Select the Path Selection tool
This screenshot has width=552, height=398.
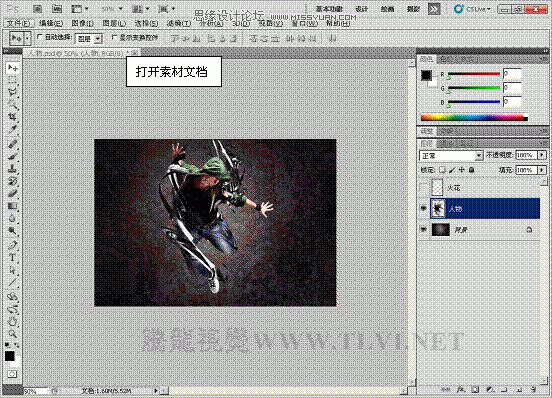pyautogui.click(x=13, y=270)
